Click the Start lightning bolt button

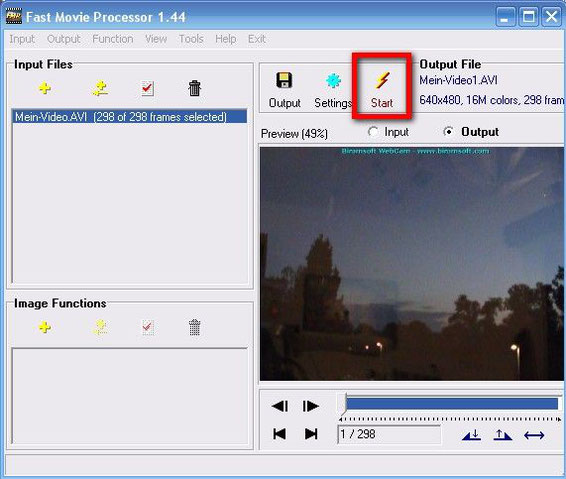382,89
